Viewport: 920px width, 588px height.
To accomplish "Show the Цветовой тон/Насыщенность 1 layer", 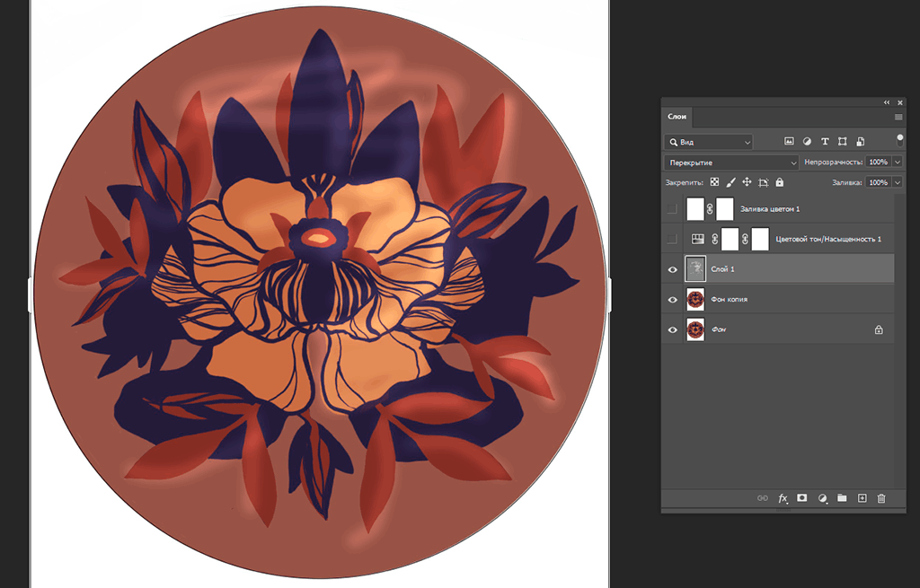I will pos(672,239).
